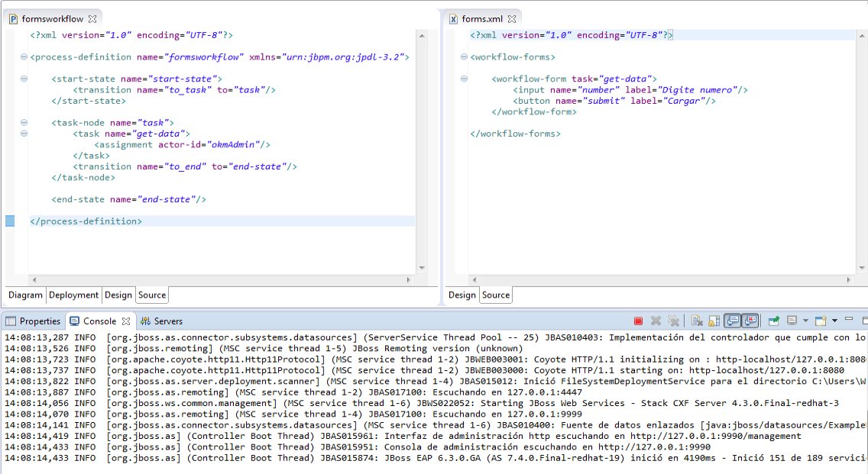Remove all terminated launches
868x474 pixels.
(673, 321)
